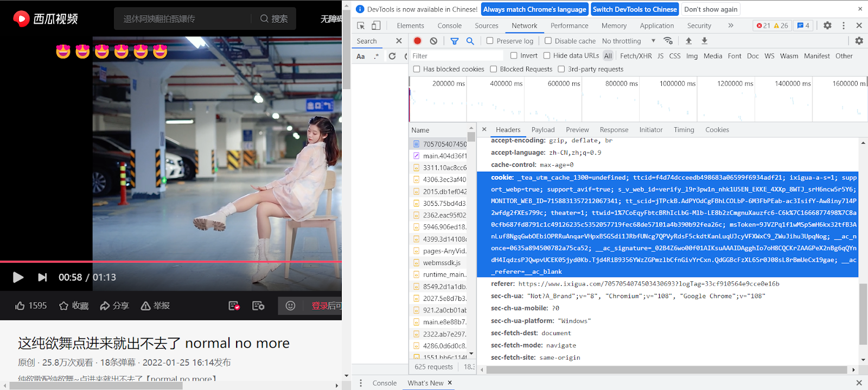The width and height of the screenshot is (868, 390).
Task: Skip to the next video
Action: coord(42,278)
